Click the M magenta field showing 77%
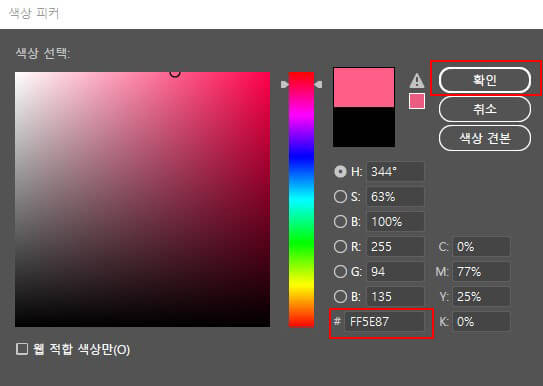Image resolution: width=543 pixels, height=386 pixels. pyautogui.click(x=481, y=271)
